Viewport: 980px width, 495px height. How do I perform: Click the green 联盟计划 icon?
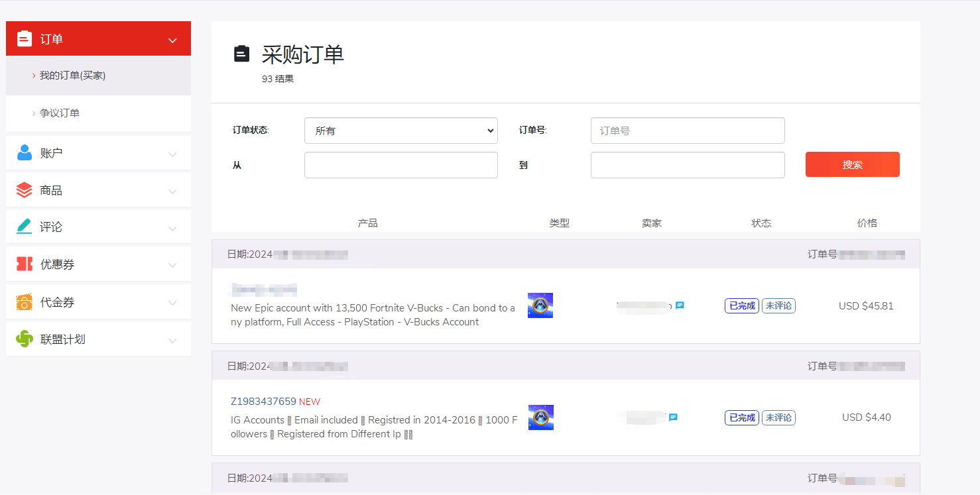point(25,339)
